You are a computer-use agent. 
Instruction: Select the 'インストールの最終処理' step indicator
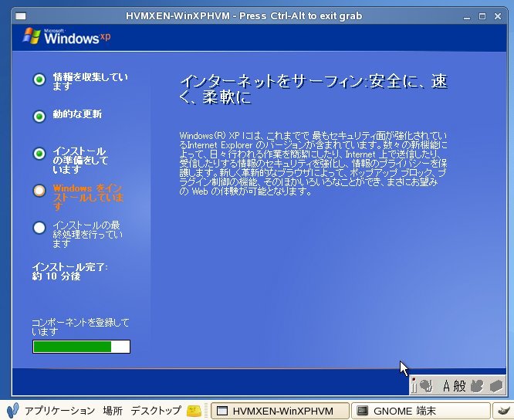[x=39, y=227]
